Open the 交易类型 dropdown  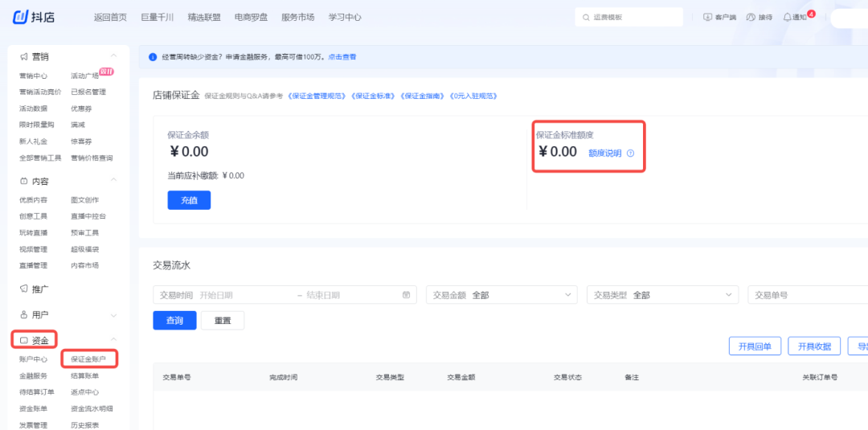pos(728,295)
